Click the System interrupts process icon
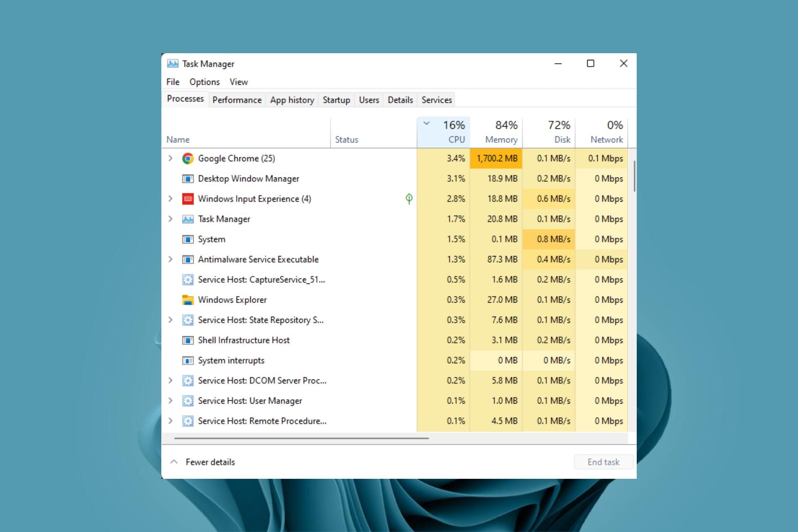 [188, 360]
